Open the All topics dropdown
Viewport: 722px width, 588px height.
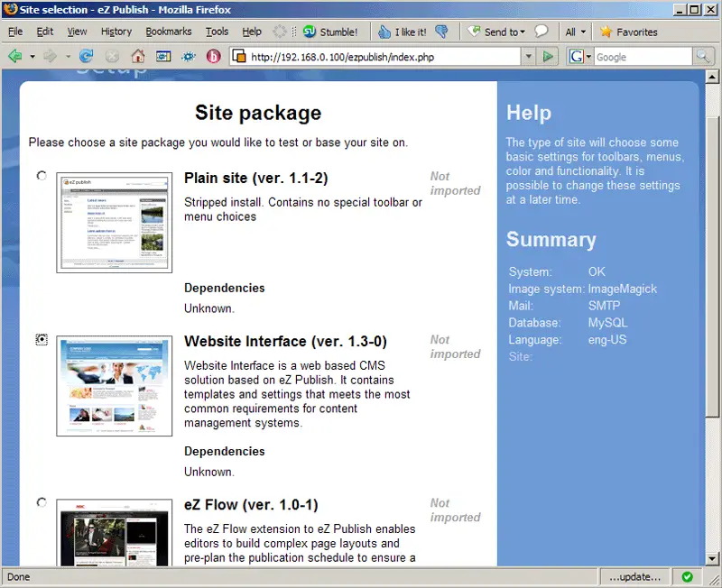(x=576, y=32)
